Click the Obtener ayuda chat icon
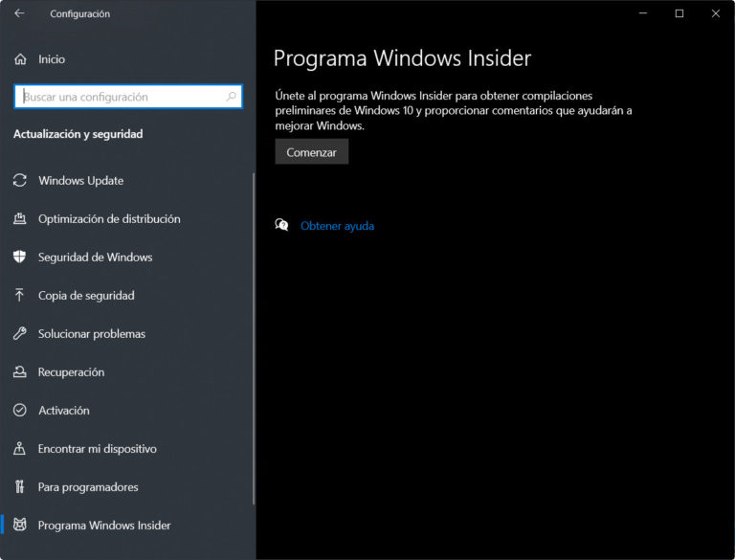Screen dimensions: 735x560 (x=281, y=225)
